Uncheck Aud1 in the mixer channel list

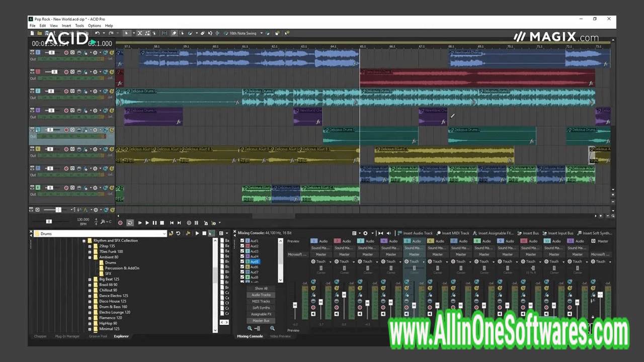[243, 241]
